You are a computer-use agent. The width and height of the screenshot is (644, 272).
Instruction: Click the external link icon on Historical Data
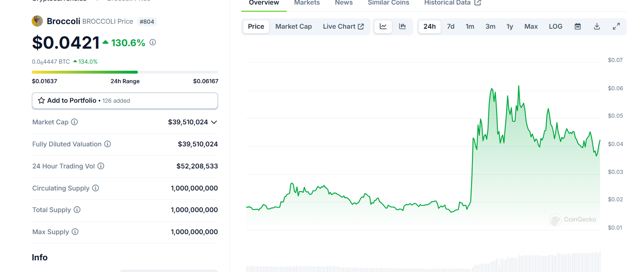[478, 2]
